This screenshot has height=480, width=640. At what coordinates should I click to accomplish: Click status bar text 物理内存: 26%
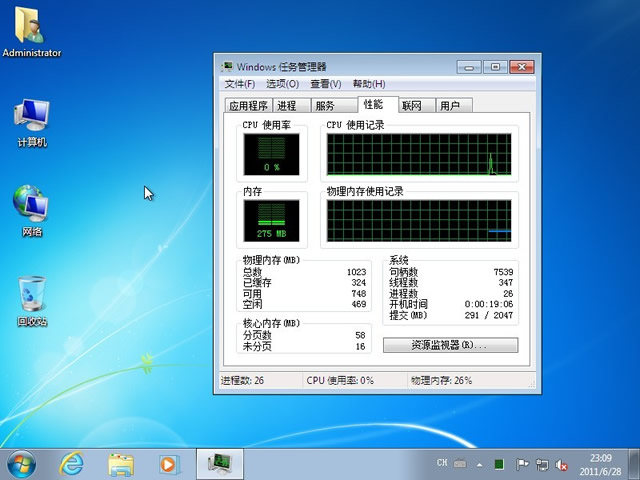click(441, 380)
